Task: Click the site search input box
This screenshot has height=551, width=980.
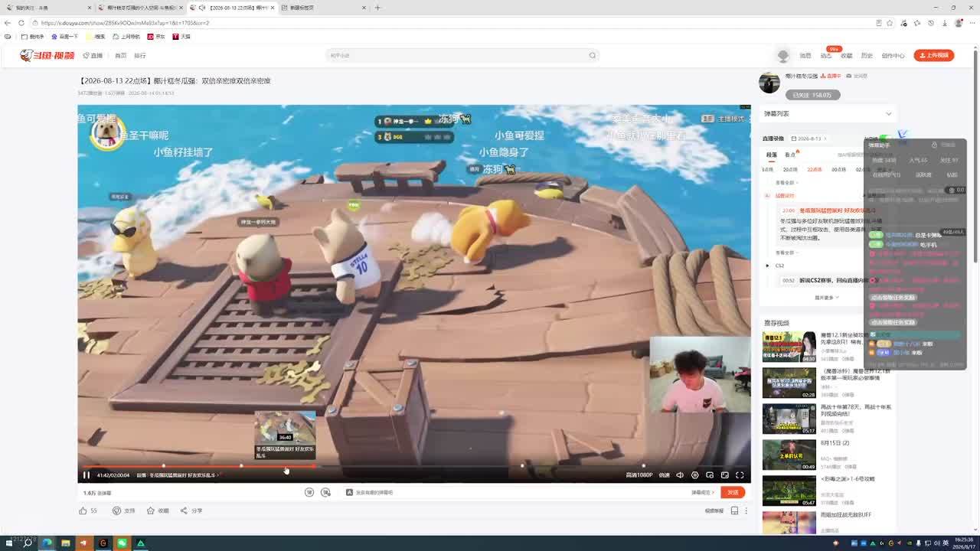Action: point(456,55)
